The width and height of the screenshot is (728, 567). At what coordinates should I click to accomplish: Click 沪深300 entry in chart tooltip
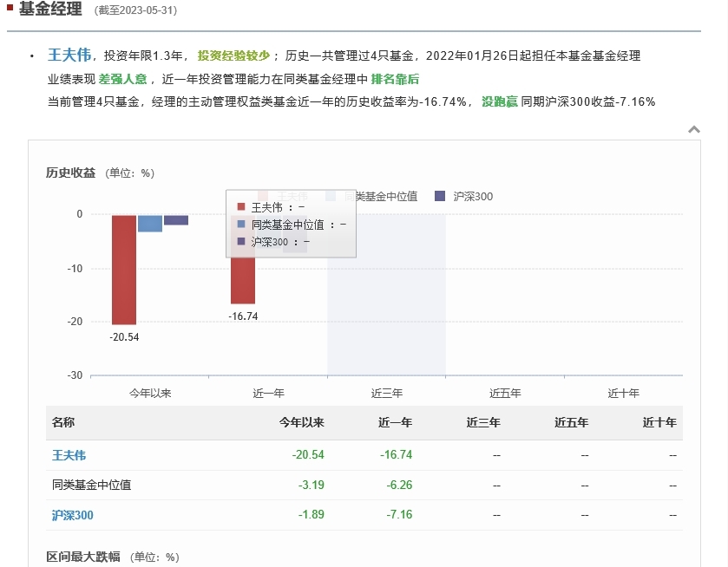(x=273, y=242)
